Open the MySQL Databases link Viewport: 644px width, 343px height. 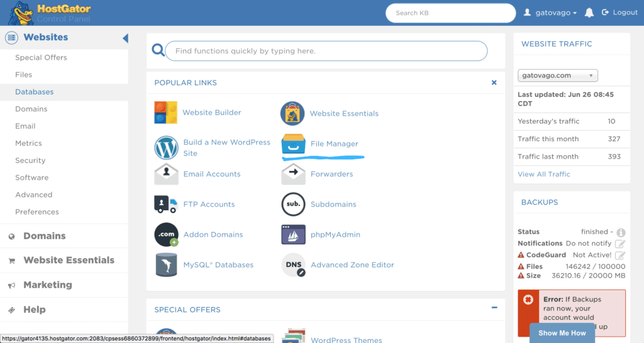pyautogui.click(x=218, y=265)
